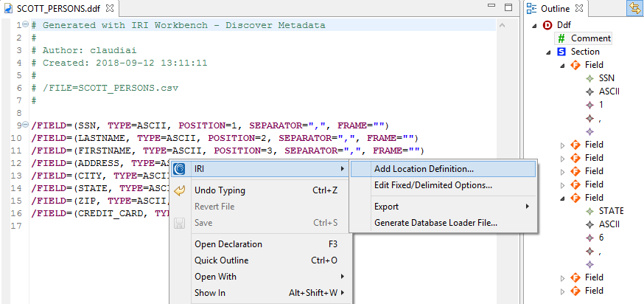Select the value 1 in outline
Viewport: 644px width, 304px height.
(x=601, y=105)
